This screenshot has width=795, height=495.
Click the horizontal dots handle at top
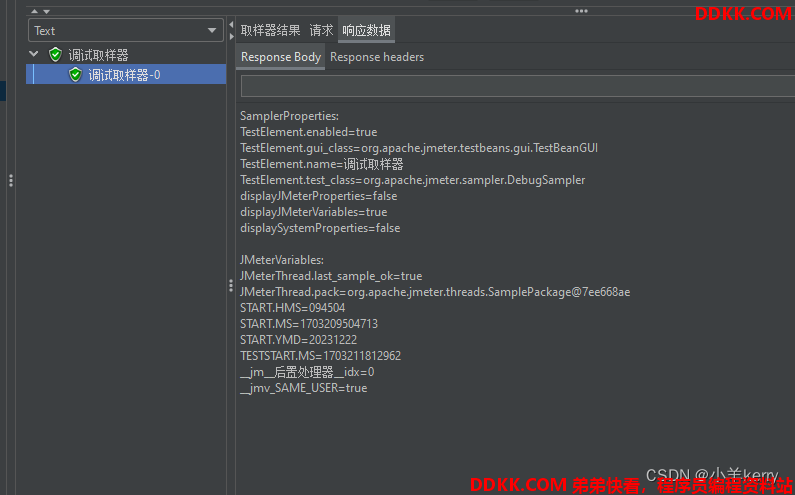click(581, 11)
